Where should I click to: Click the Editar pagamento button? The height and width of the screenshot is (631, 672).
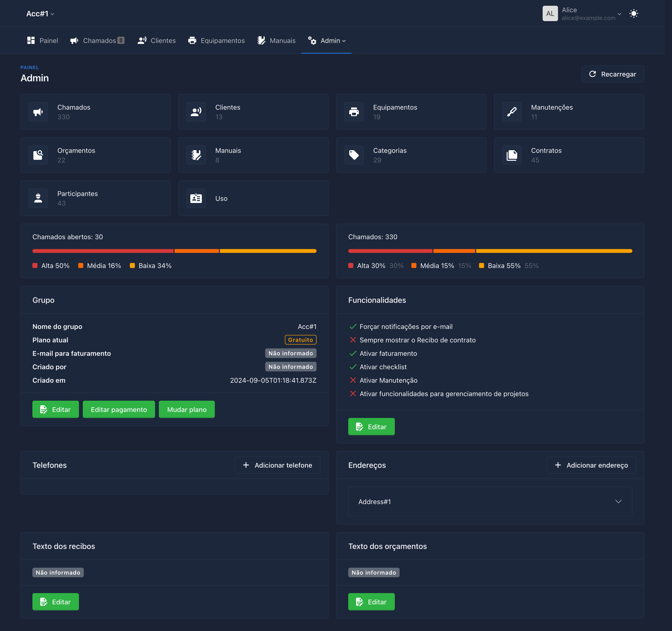pyautogui.click(x=119, y=409)
